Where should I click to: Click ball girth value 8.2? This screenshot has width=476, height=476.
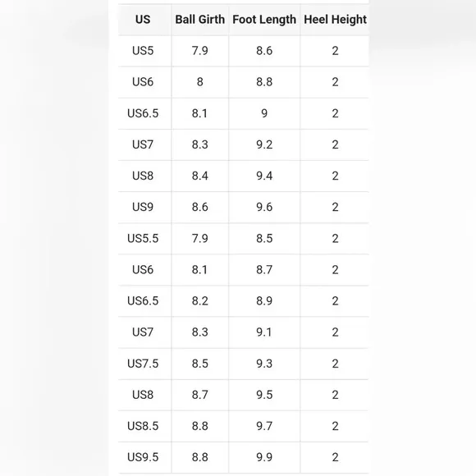click(199, 301)
